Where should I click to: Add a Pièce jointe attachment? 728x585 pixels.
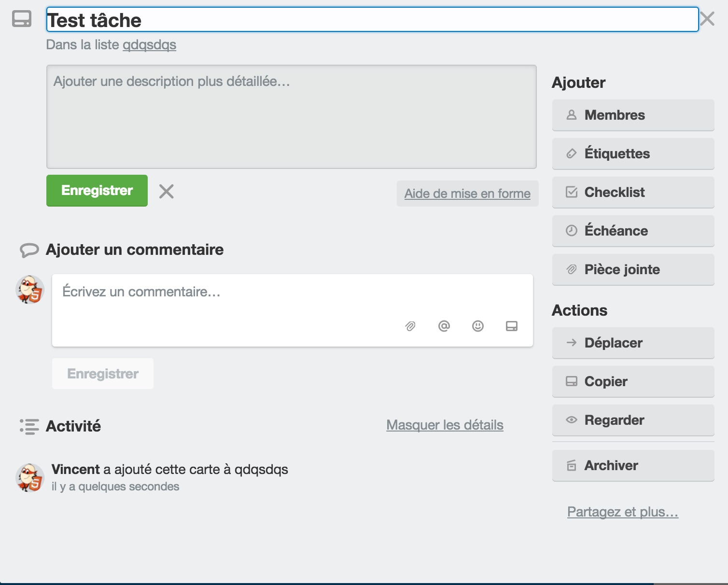coord(633,269)
